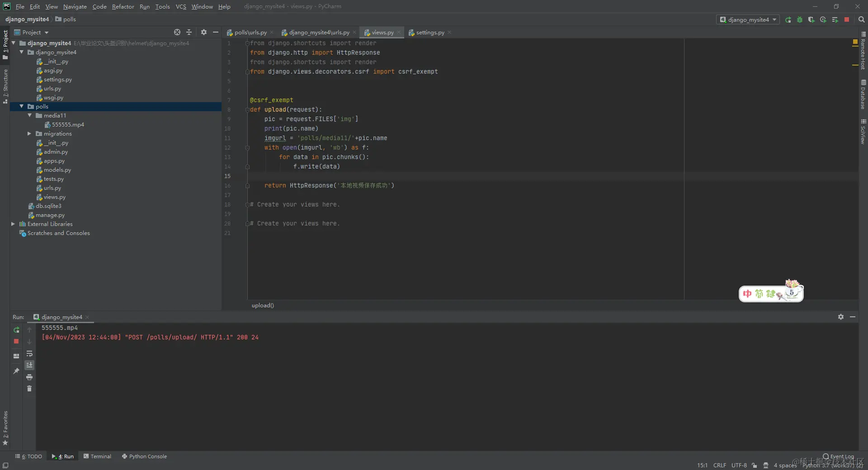The height and width of the screenshot is (470, 868).
Task: Expand the migrations folder
Action: 29,134
